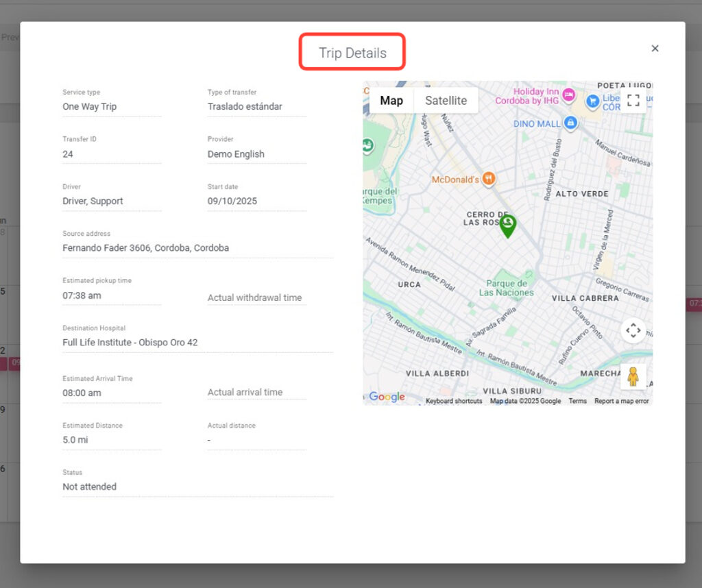The height and width of the screenshot is (588, 702).
Task: Open the map Terms link
Action: pos(577,401)
